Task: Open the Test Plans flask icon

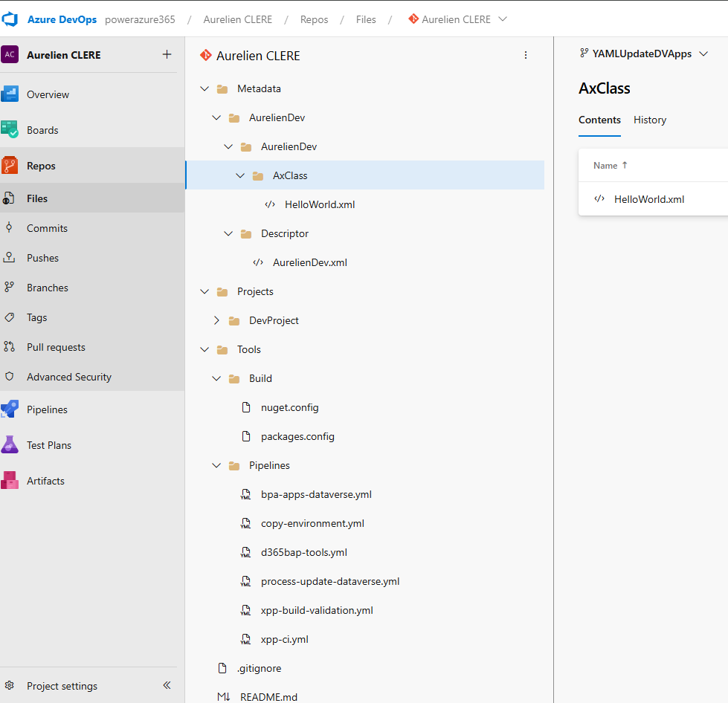Action: [x=10, y=445]
